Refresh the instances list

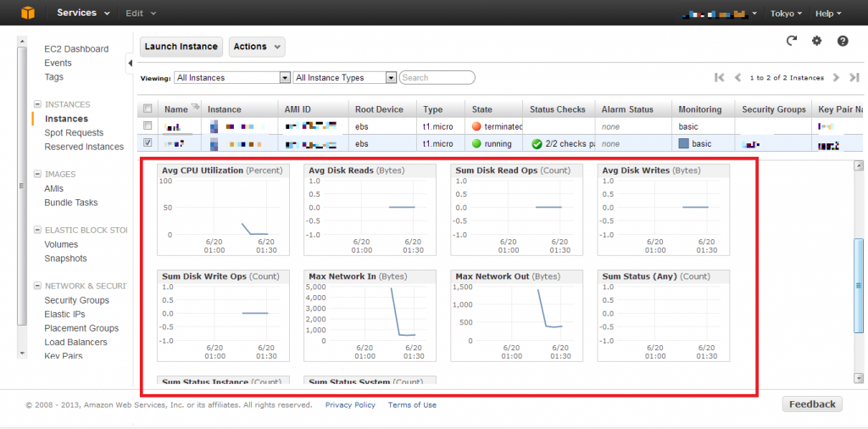point(792,41)
